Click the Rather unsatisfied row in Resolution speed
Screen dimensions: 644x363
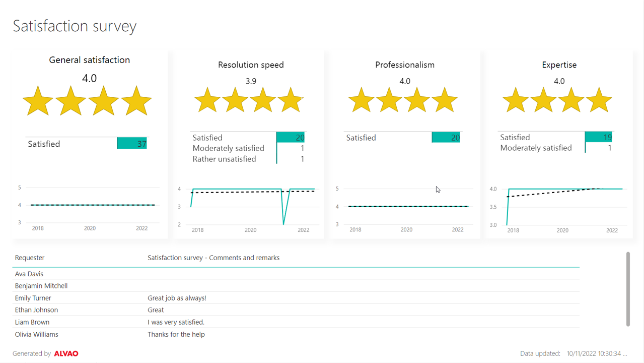pos(224,159)
